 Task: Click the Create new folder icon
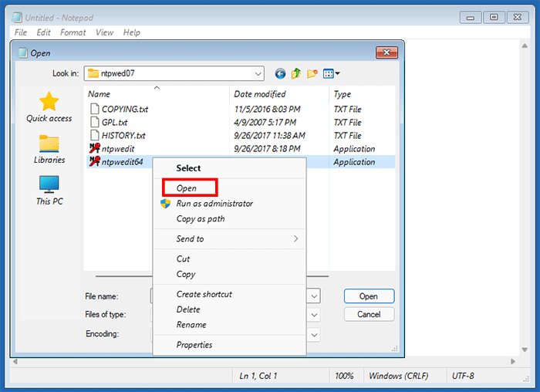pyautogui.click(x=312, y=73)
